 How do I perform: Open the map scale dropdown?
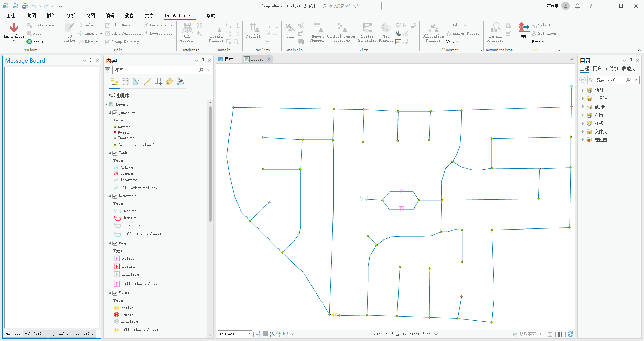[249, 334]
